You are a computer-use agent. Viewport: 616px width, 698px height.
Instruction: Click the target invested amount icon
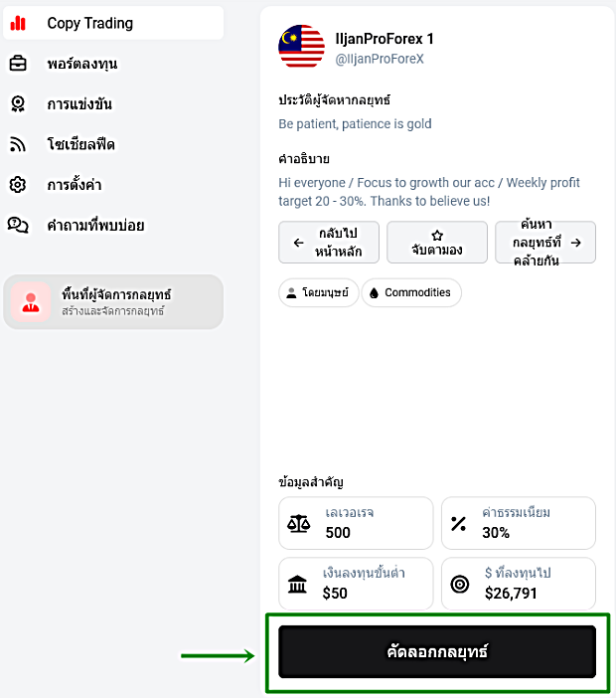[x=460, y=584]
